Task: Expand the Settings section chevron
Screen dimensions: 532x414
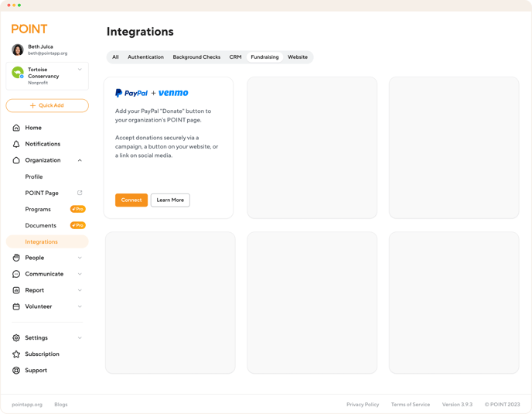Action: tap(80, 338)
